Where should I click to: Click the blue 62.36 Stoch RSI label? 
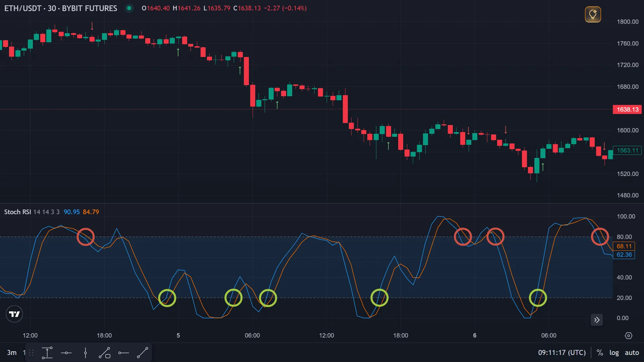coord(624,255)
